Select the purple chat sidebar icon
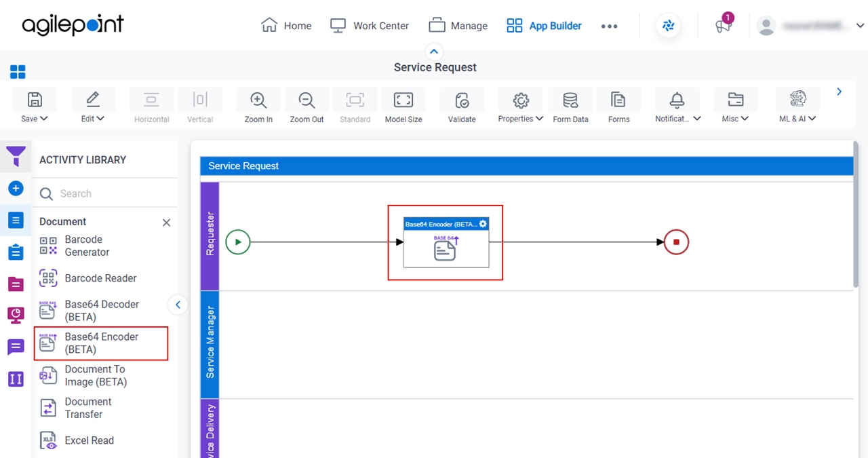 16,347
